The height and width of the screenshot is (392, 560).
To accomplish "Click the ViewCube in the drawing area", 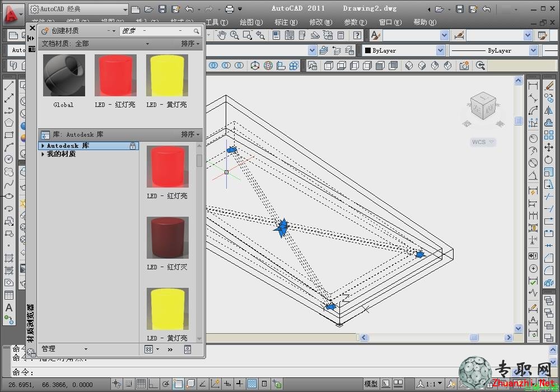I will pyautogui.click(x=483, y=106).
